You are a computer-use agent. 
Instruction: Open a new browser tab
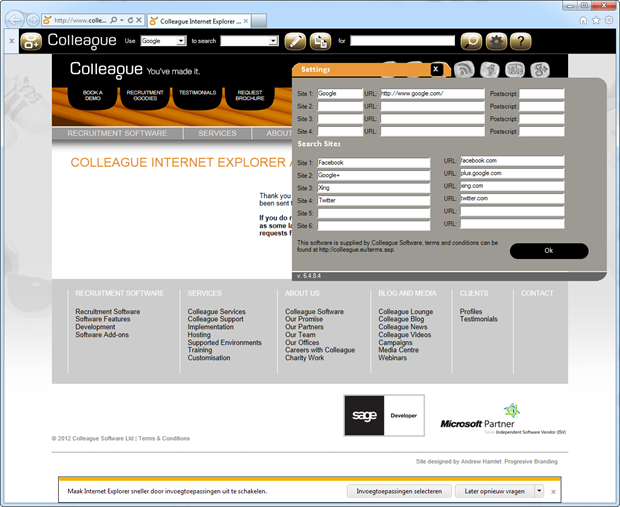[x=259, y=21]
